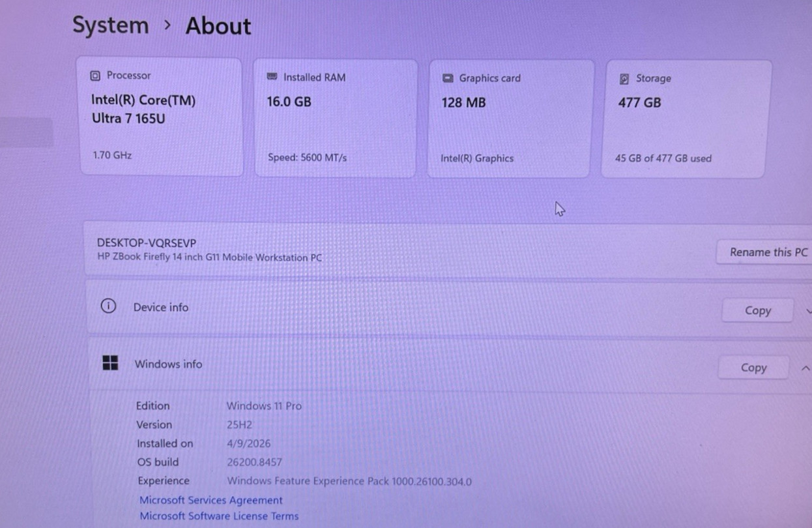Viewport: 812px width, 528px height.
Task: Select the 4/9/2026 install date
Action: point(248,443)
